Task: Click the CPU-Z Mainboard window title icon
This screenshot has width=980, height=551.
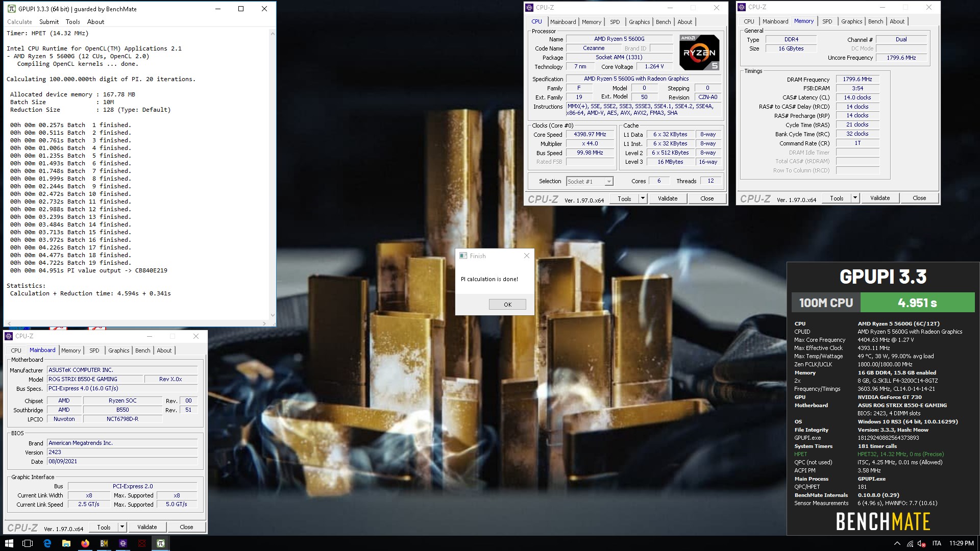Action: tap(9, 336)
